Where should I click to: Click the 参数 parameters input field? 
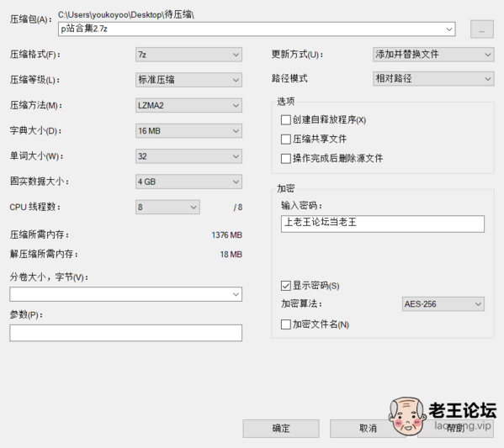[125, 333]
